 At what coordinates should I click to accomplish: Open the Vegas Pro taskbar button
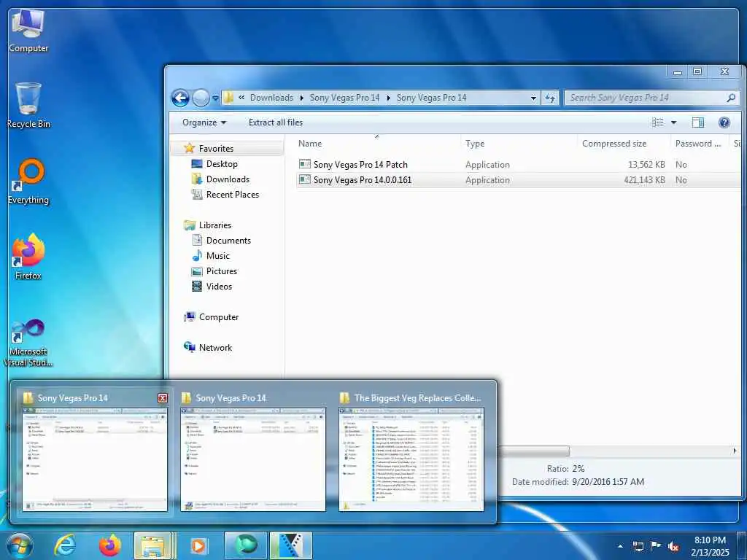click(291, 545)
